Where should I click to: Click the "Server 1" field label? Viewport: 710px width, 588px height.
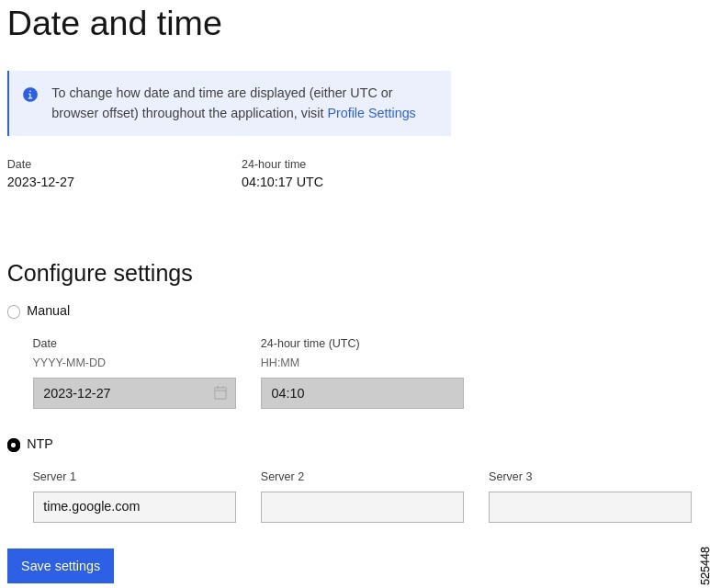[54, 477]
